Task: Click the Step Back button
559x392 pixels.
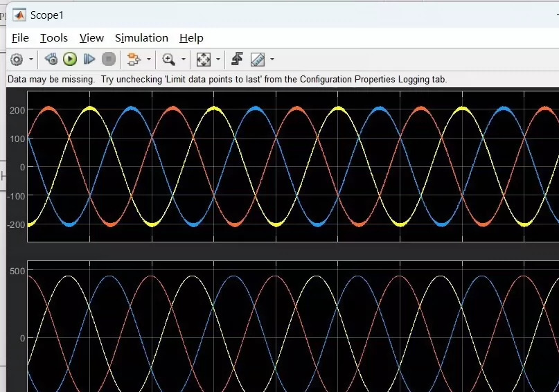Action: [51, 59]
